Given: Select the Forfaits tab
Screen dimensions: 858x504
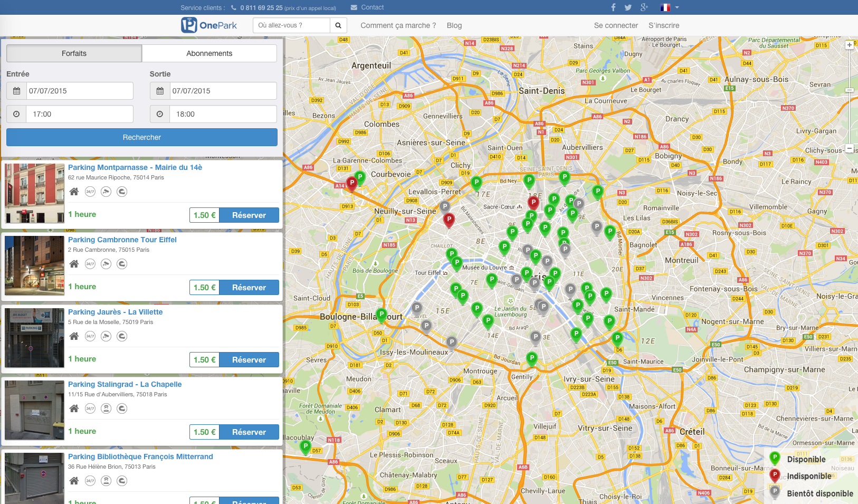Looking at the screenshot, I should click(x=74, y=53).
